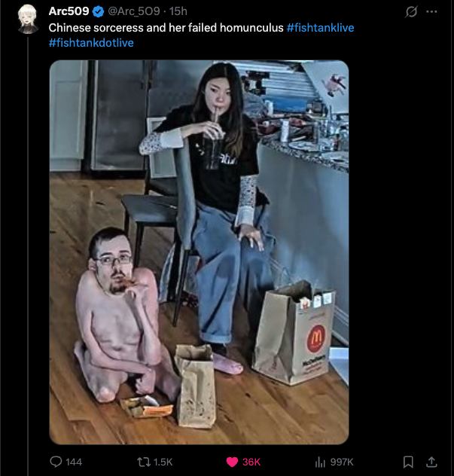The image size is (454, 476).
Task: Open the attached tweet image
Action: [x=199, y=252]
